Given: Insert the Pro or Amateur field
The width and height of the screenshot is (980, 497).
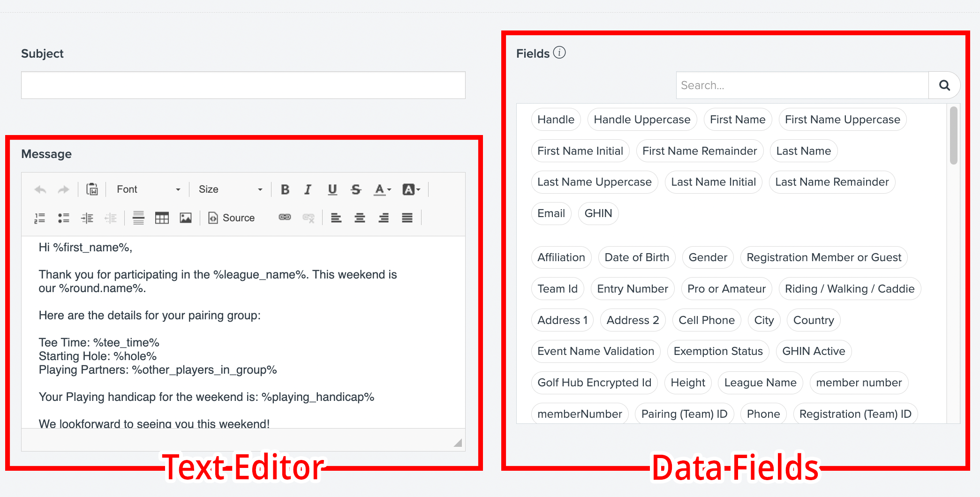Looking at the screenshot, I should 726,289.
